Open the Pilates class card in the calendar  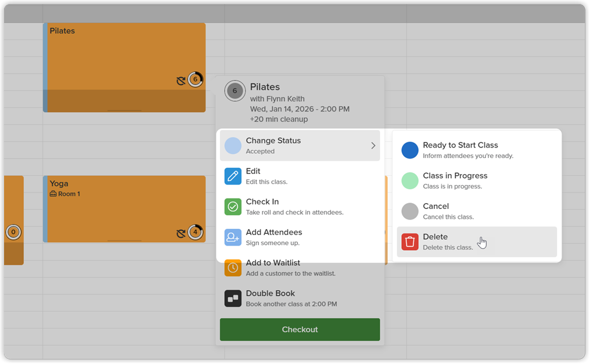[x=124, y=67]
